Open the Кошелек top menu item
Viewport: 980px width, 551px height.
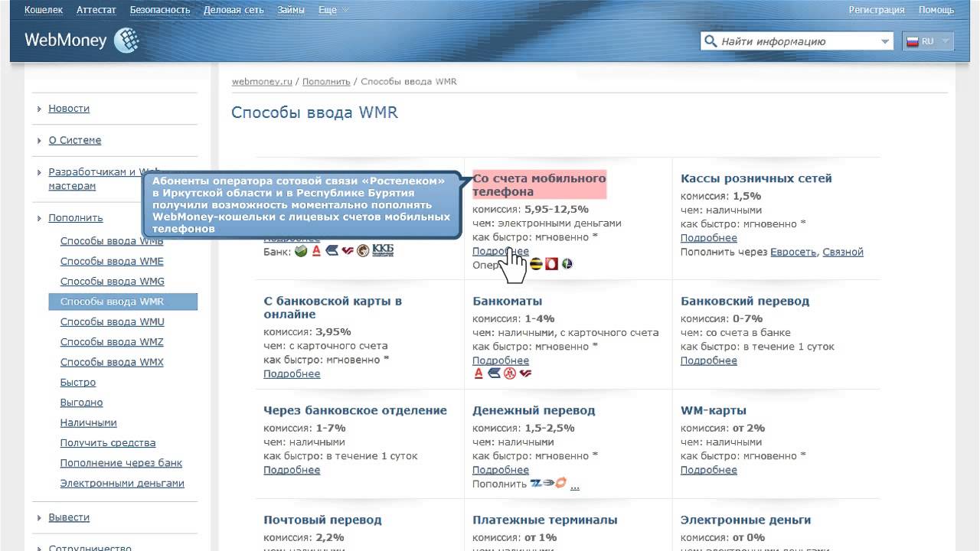coord(44,10)
